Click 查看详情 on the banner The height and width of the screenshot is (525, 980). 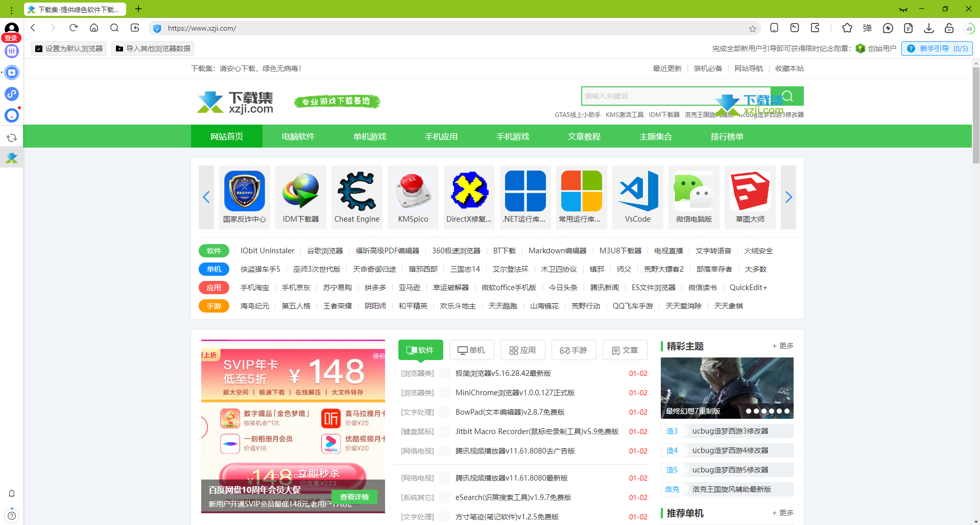(x=354, y=497)
